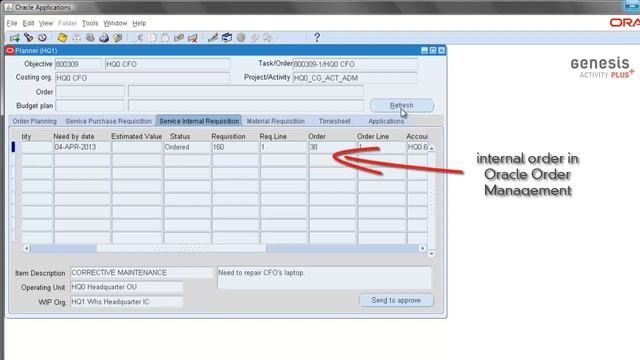The width and height of the screenshot is (640, 360).
Task: Open the Edit menu
Action: (28, 23)
